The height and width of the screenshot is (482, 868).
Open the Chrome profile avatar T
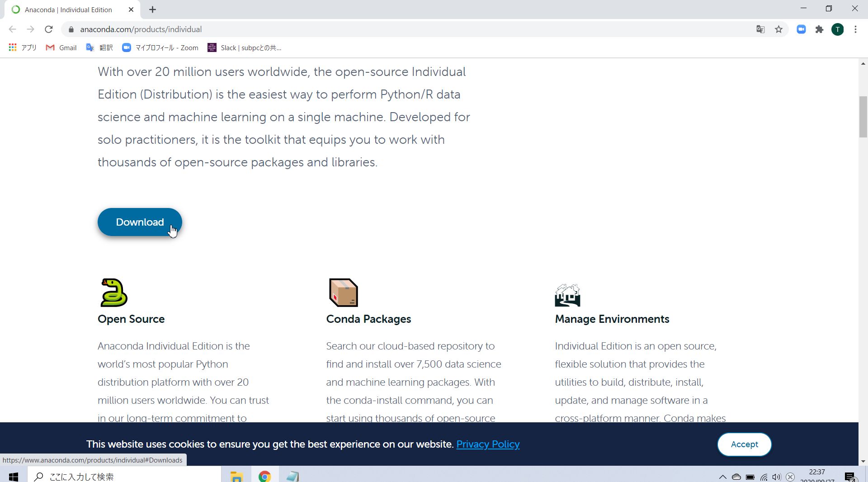tap(837, 29)
